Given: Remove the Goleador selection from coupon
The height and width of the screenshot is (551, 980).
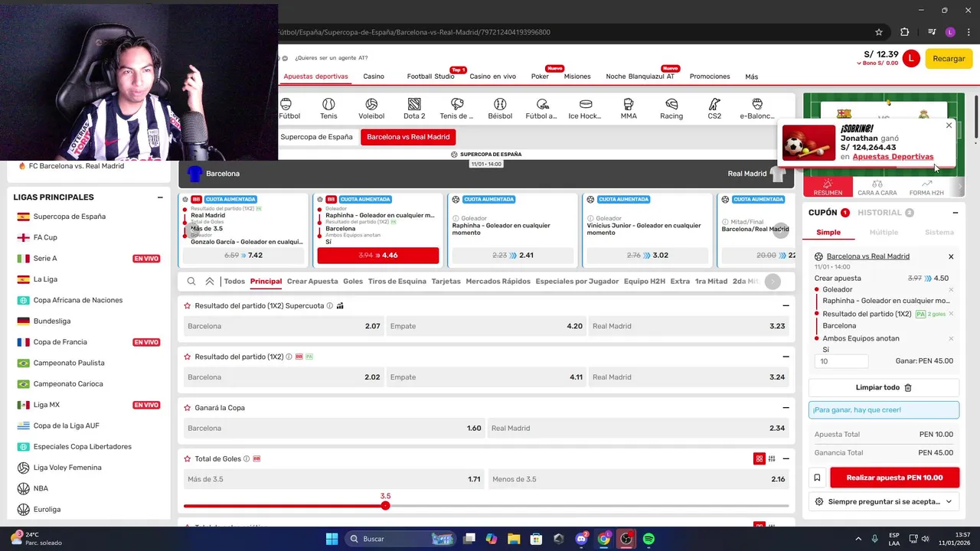Looking at the screenshot, I should tap(951, 289).
